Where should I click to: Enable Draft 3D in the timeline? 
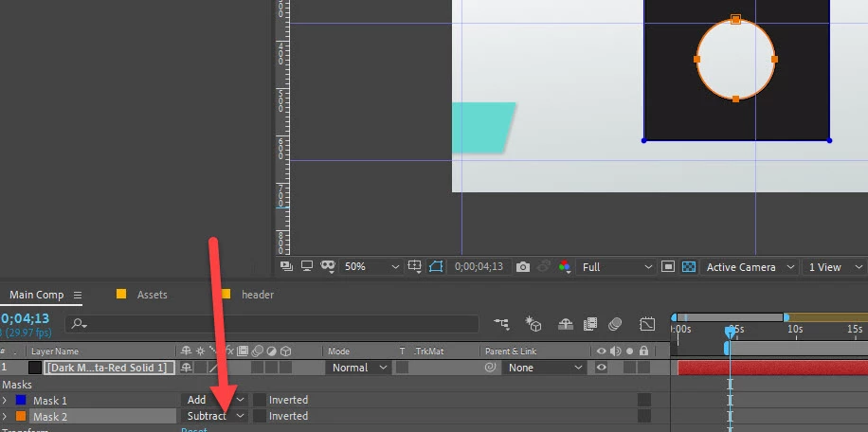(533, 324)
